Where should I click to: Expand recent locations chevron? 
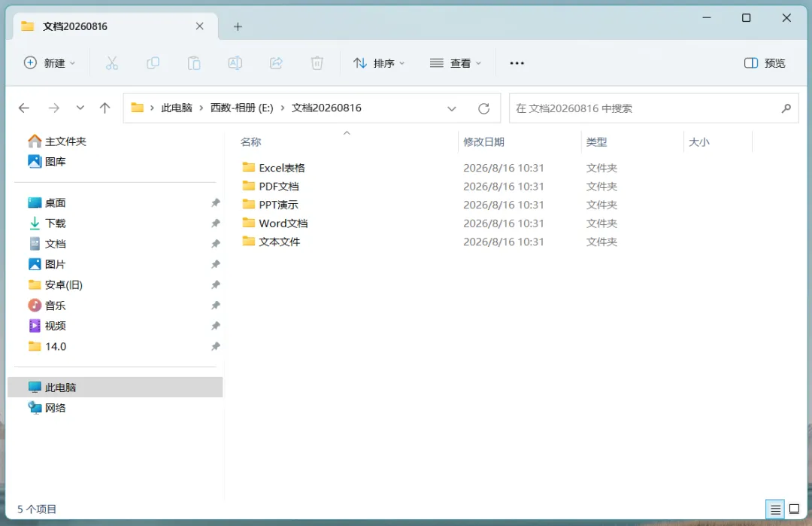click(x=80, y=108)
